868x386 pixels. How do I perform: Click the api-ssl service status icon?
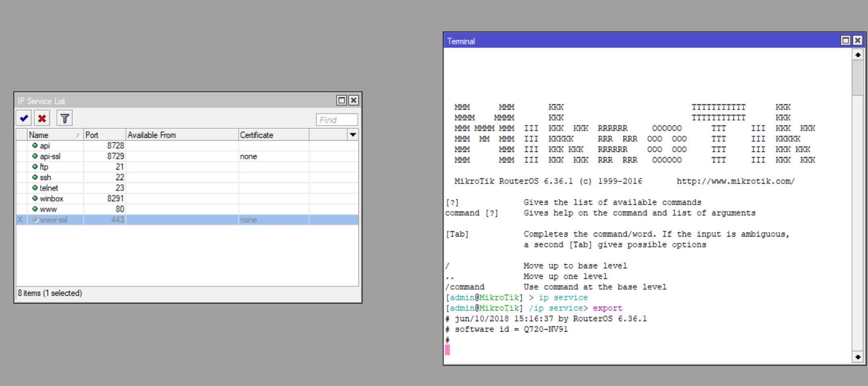tap(35, 156)
